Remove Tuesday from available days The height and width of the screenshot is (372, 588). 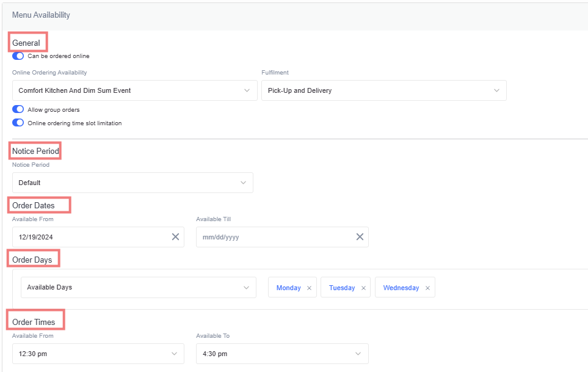(x=363, y=288)
